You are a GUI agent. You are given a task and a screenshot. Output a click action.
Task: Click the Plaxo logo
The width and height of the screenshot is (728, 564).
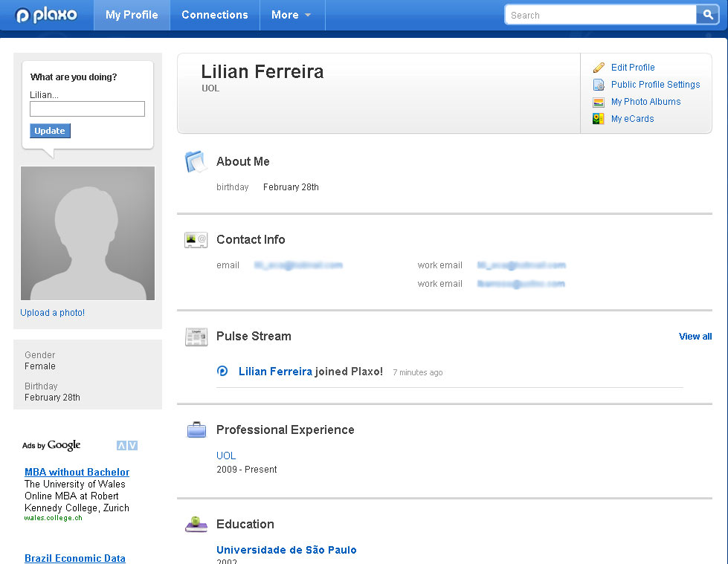[46, 15]
